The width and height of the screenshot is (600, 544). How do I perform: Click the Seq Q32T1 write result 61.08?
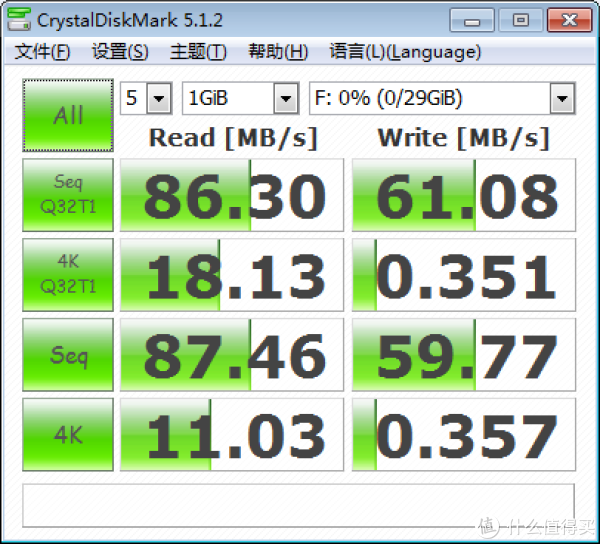pos(464,195)
